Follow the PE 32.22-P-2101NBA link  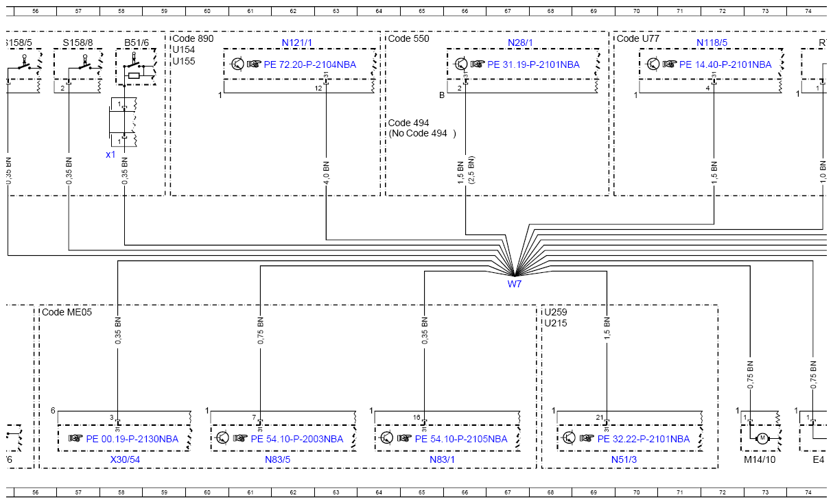pos(644,439)
